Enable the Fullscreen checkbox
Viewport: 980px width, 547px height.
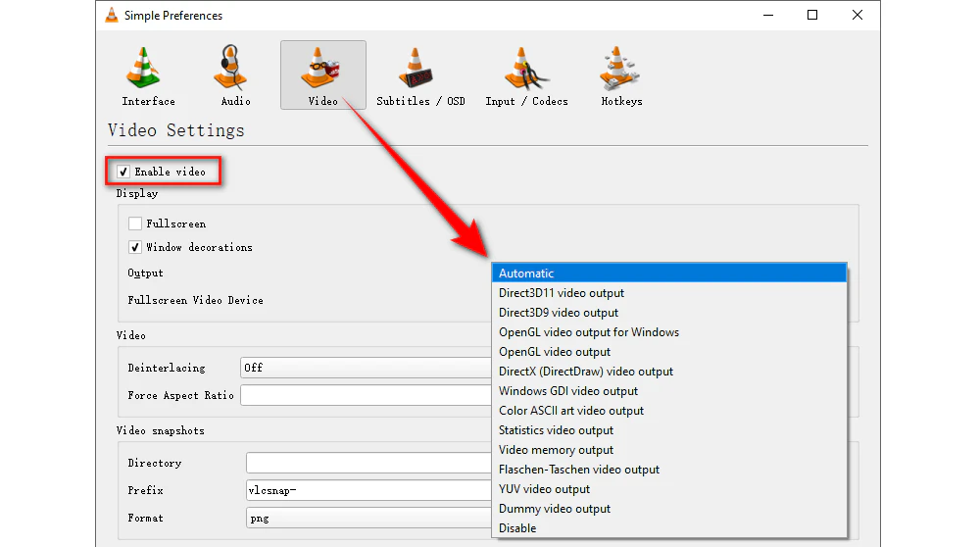coord(135,224)
